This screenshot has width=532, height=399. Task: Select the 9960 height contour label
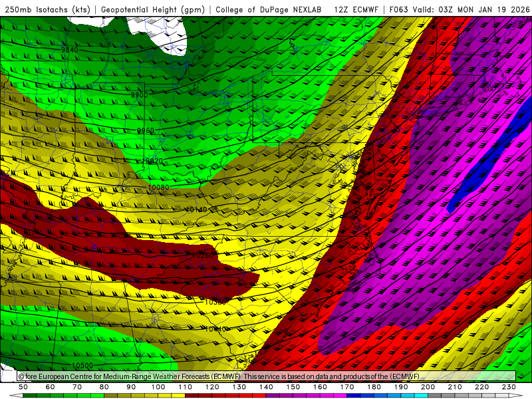point(146,130)
